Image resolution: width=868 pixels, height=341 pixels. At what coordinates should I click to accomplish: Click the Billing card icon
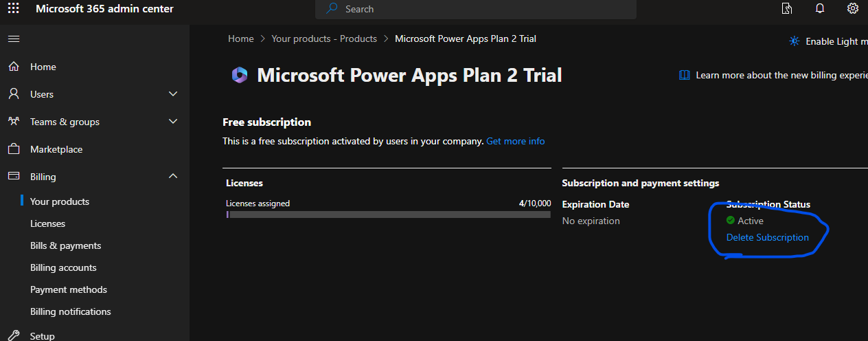click(14, 177)
